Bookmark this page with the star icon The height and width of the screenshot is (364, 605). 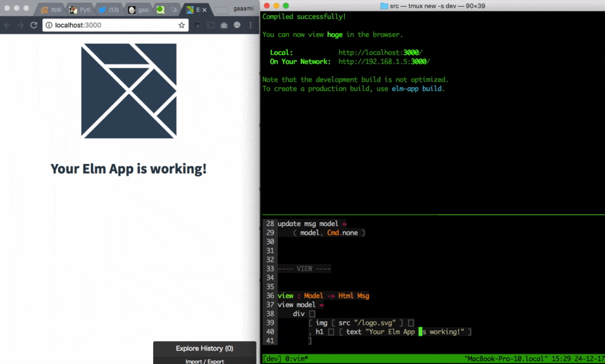click(181, 25)
